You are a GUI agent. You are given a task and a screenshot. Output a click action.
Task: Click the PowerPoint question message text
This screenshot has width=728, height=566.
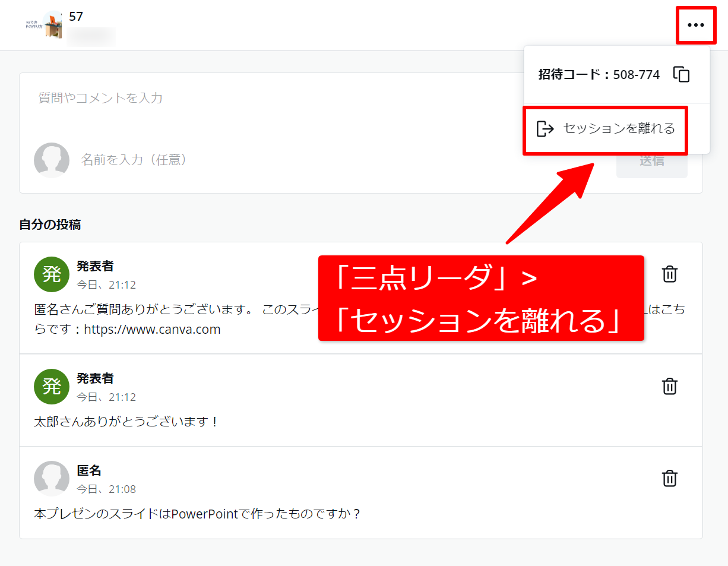click(x=197, y=514)
